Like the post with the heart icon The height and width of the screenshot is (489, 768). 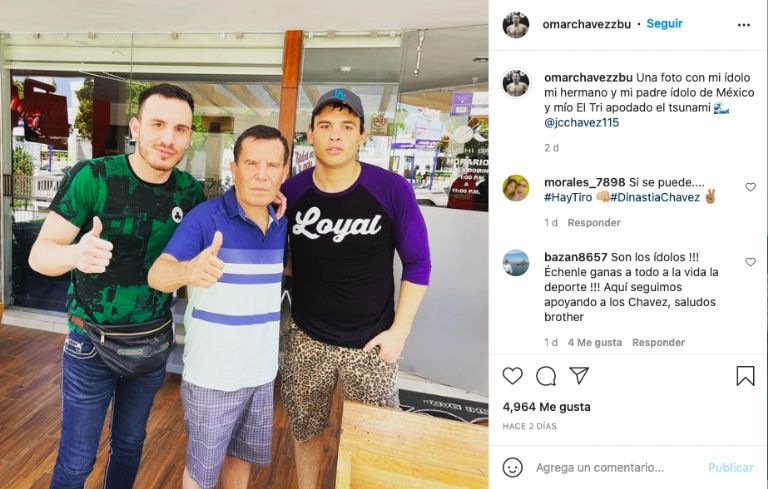tap(512, 376)
